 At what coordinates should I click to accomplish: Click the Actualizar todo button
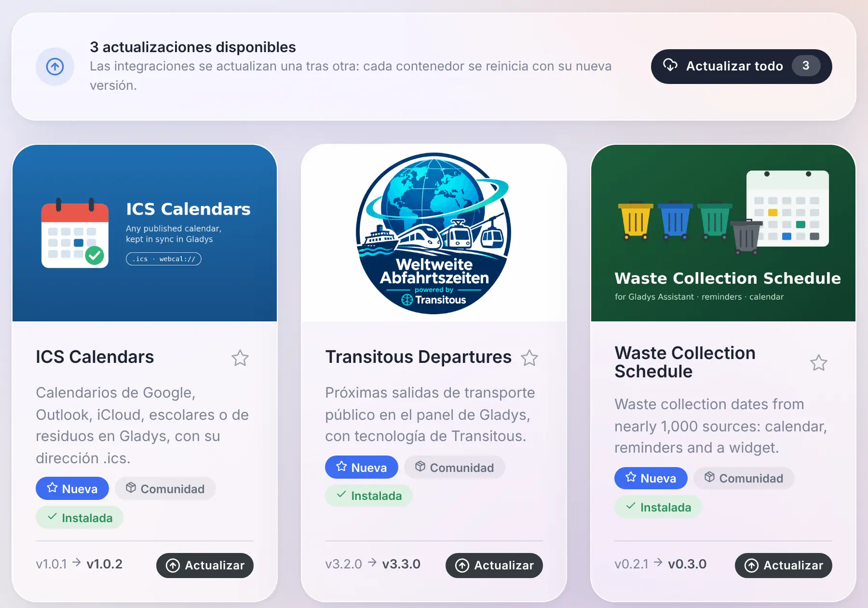[x=741, y=66]
